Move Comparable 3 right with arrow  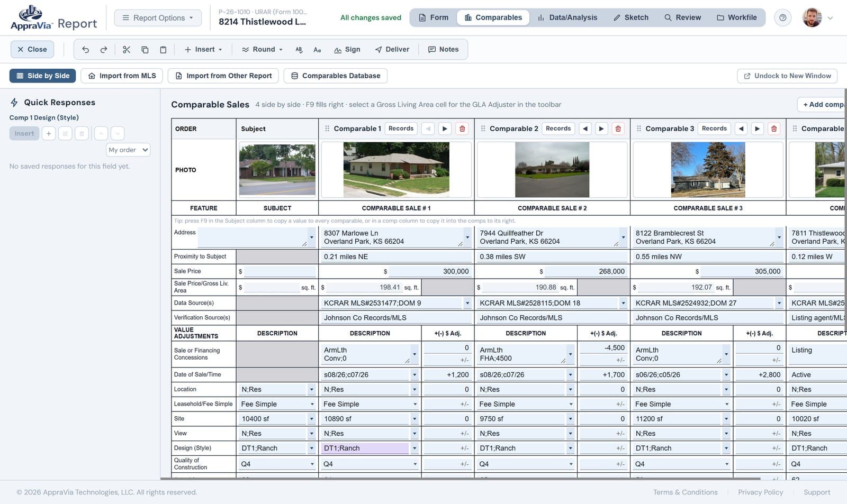point(758,129)
